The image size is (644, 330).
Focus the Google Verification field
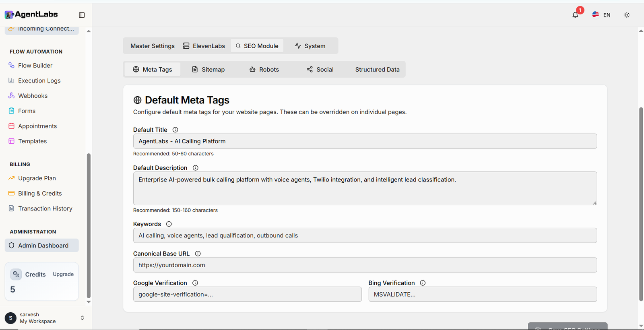pos(247,294)
